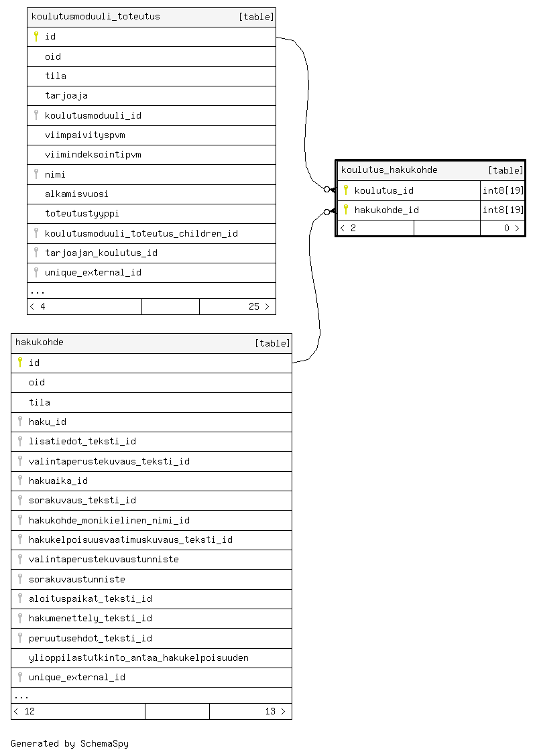
Task: Click the grey key icon beside lisatiedot_teksti_id
Action: pos(20,441)
